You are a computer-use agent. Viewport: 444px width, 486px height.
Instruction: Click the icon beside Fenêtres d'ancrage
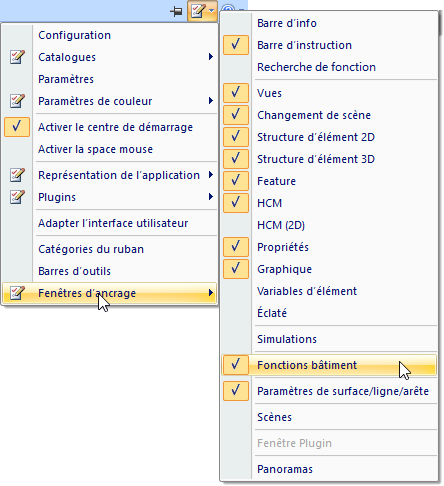17,293
